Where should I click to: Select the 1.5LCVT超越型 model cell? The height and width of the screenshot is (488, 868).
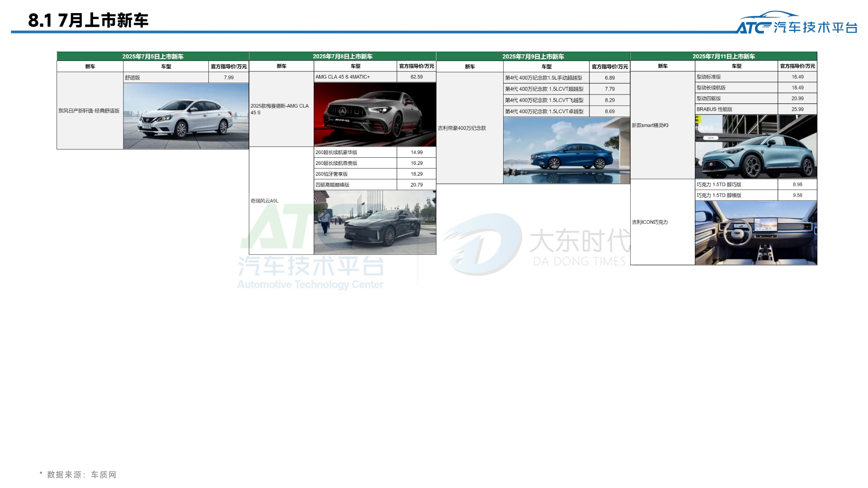click(x=547, y=89)
